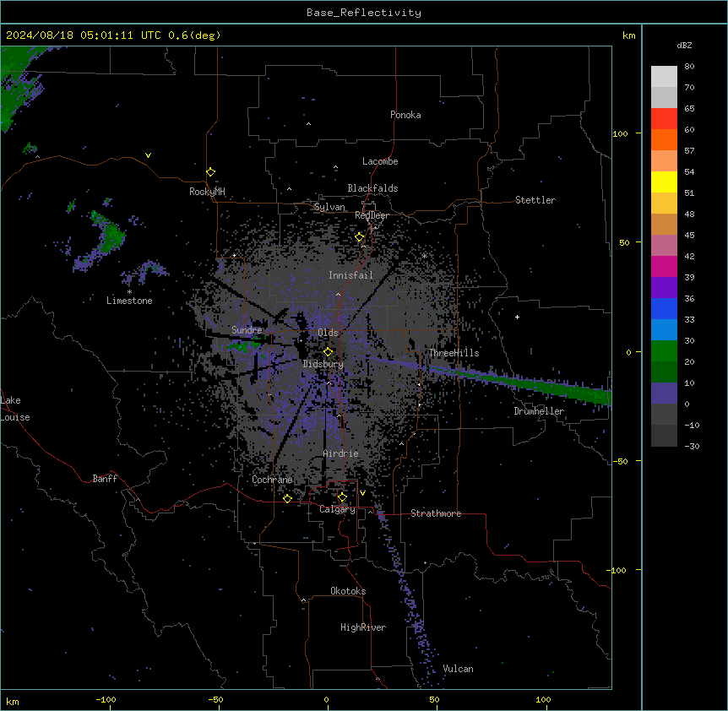728x711 pixels.
Task: Click the Blackfalds city label
Action: (372, 188)
